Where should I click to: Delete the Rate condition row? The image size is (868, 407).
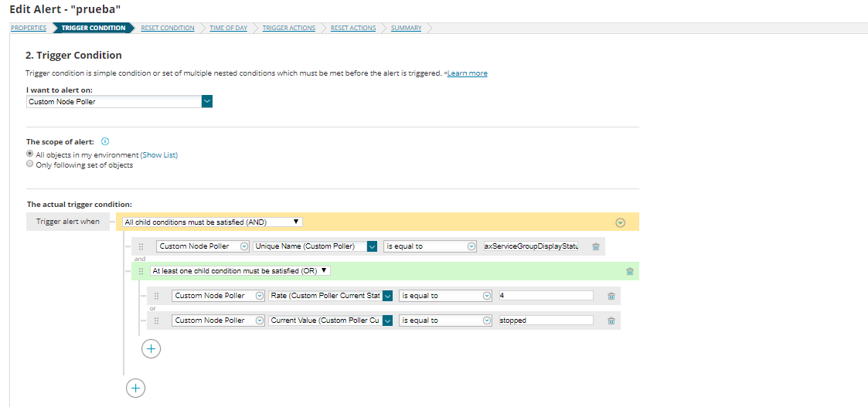(x=611, y=296)
